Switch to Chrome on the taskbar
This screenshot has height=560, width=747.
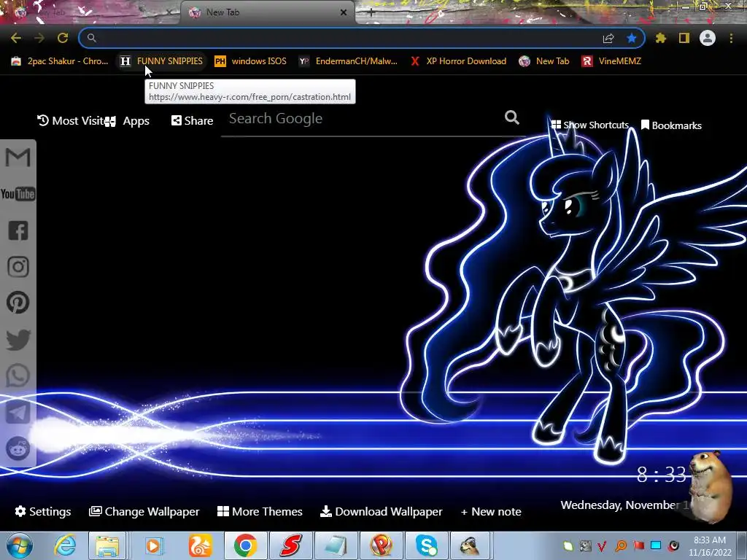[245, 545]
